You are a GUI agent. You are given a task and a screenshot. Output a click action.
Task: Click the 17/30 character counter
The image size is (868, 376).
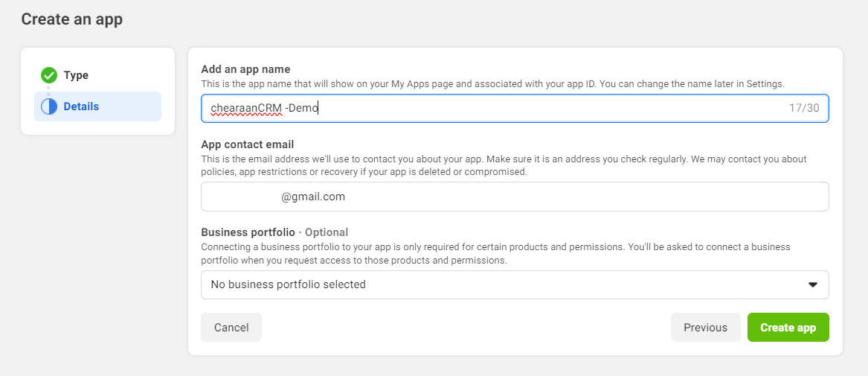point(803,108)
